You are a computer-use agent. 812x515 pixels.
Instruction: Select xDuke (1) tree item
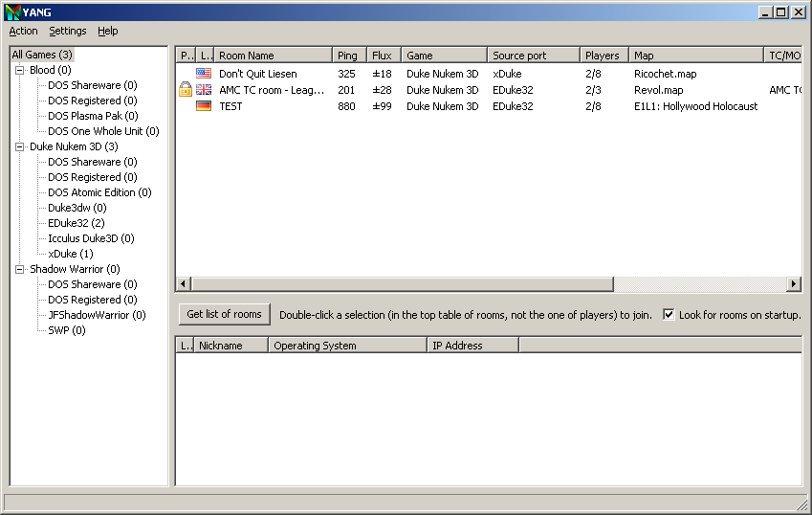click(71, 254)
